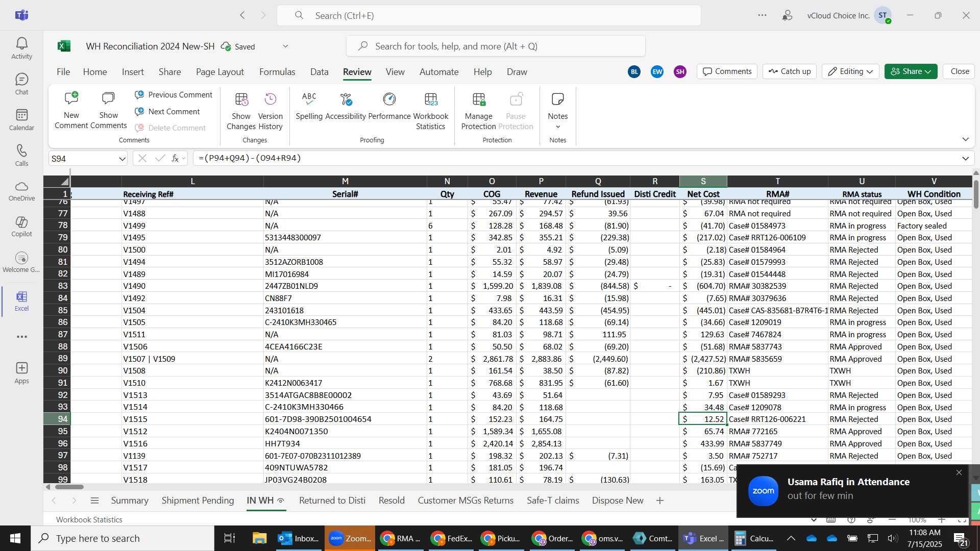
Task: Click the New Comment icon
Action: click(x=71, y=98)
